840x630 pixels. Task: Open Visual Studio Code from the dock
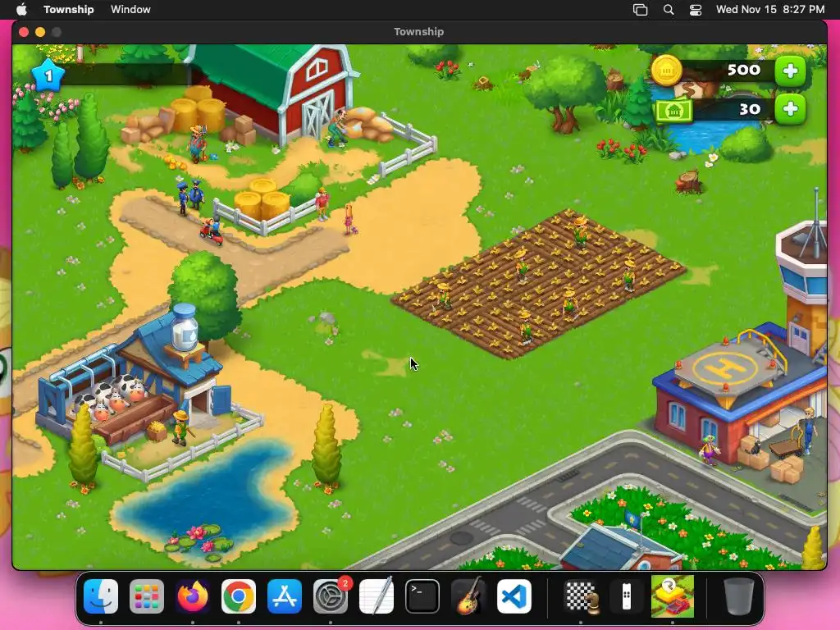pyautogui.click(x=514, y=596)
